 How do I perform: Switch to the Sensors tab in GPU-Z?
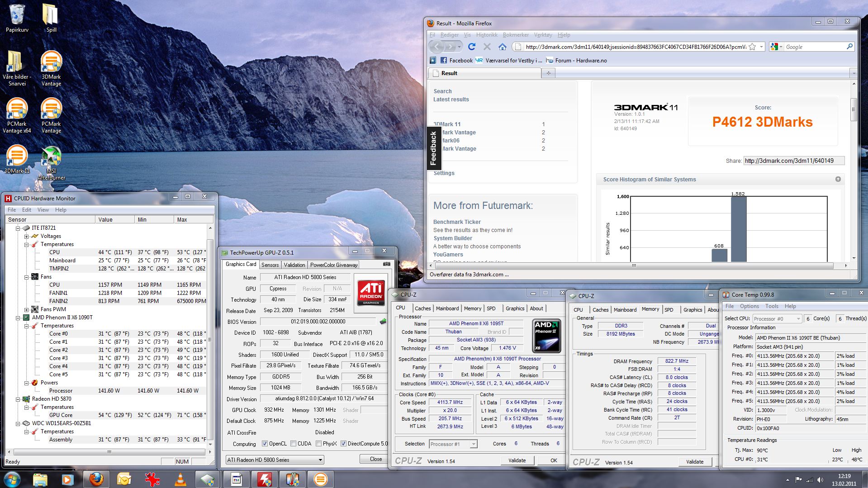(x=270, y=265)
